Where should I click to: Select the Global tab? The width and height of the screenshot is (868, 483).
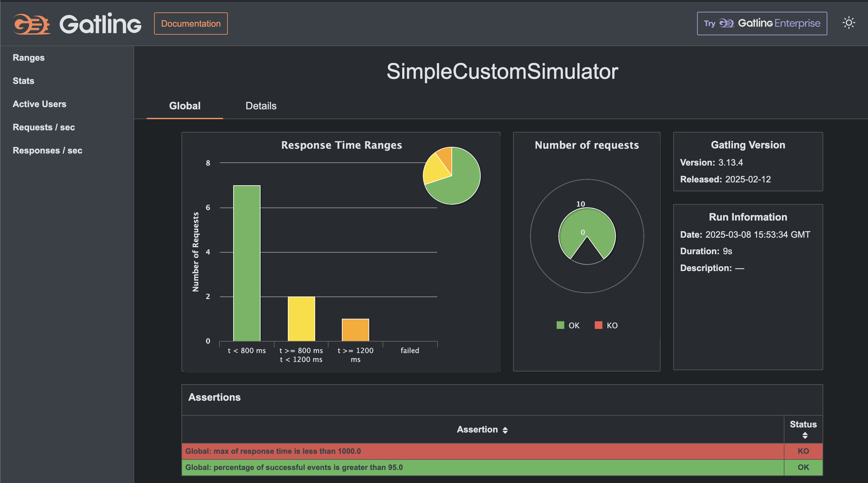pyautogui.click(x=185, y=106)
